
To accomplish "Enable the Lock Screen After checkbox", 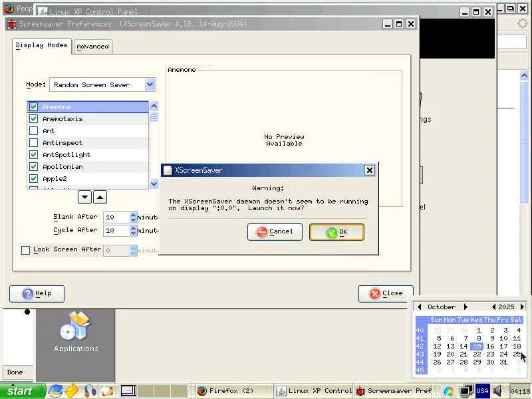I will coord(25,251).
